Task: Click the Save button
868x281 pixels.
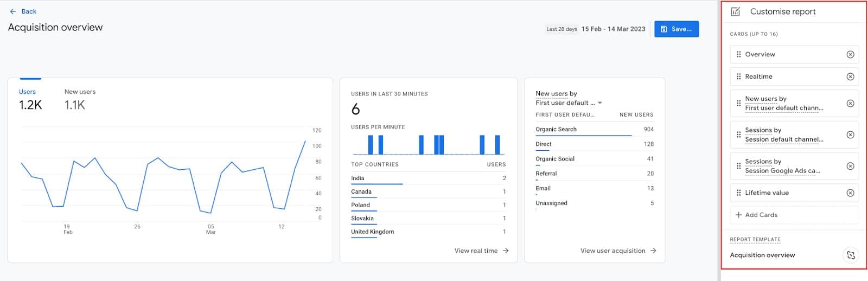Action: pos(676,29)
